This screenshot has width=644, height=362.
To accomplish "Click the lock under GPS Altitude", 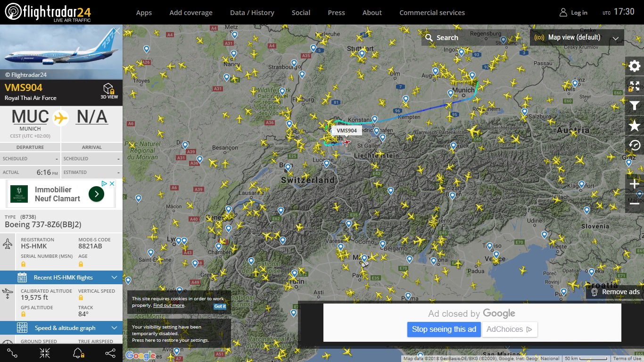I will click(x=23, y=314).
